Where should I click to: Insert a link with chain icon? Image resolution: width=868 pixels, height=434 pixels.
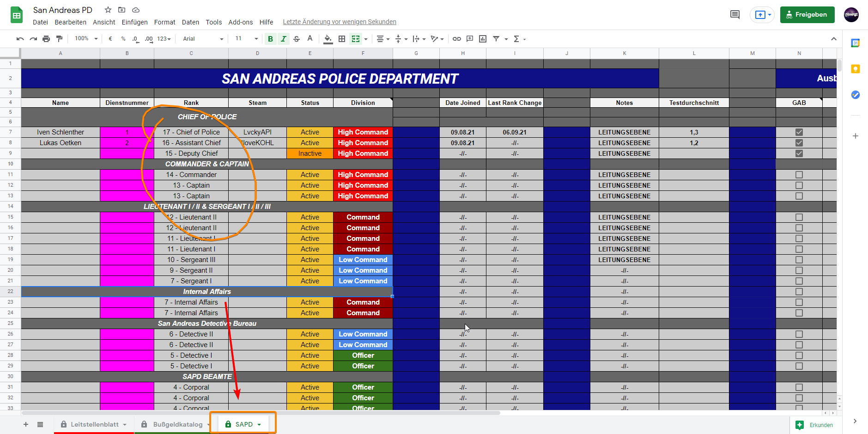point(456,39)
